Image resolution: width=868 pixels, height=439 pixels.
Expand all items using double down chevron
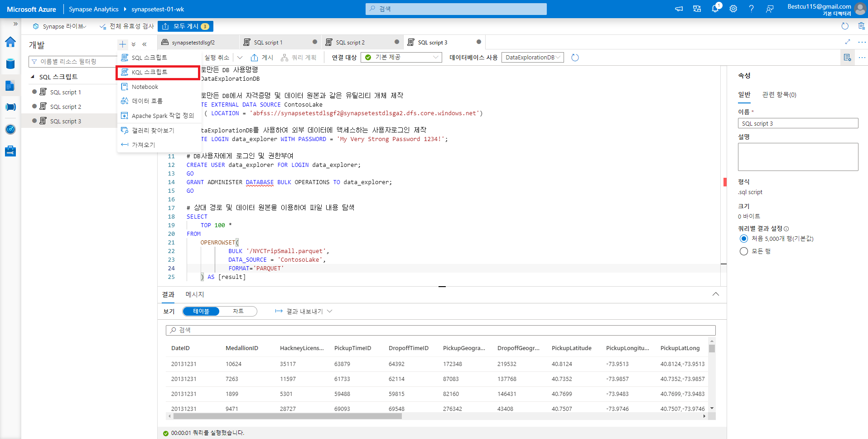[x=134, y=44]
